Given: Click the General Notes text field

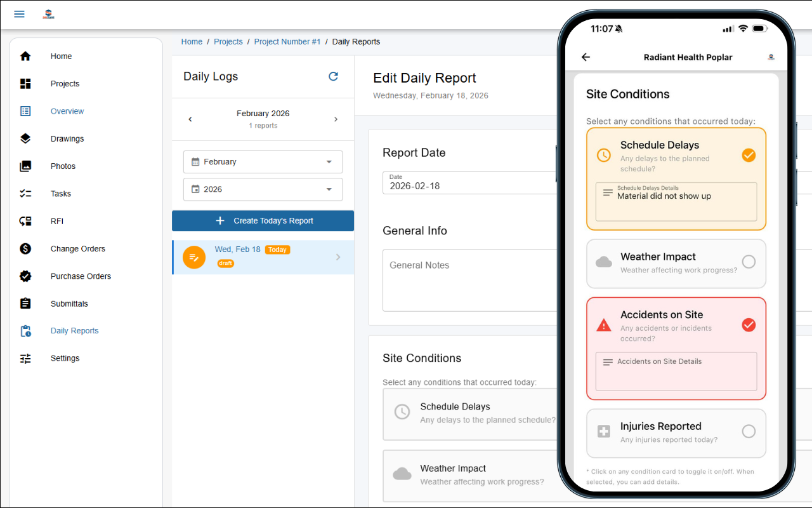Looking at the screenshot, I should (x=469, y=279).
